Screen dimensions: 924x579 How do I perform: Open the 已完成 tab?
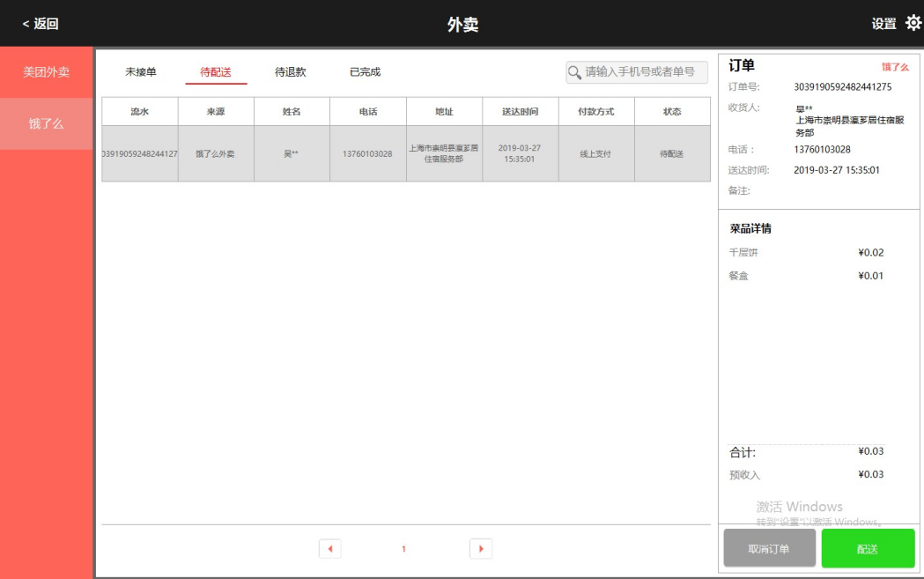[x=366, y=72]
